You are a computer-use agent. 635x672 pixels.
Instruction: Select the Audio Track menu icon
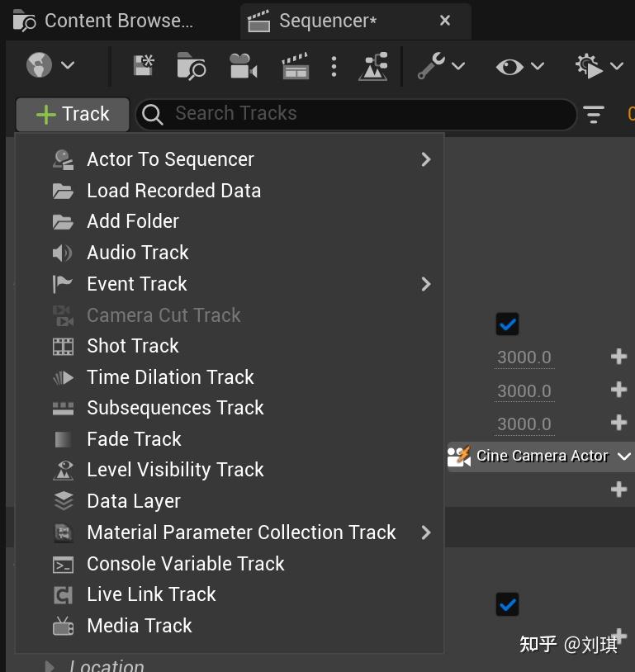click(x=64, y=253)
